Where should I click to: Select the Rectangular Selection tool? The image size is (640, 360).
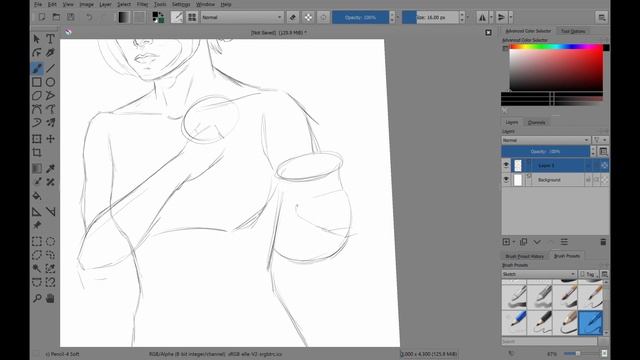point(37,241)
